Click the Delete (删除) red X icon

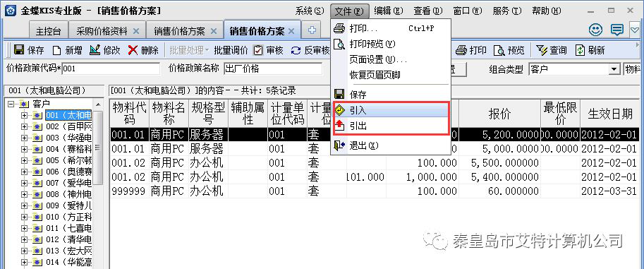(x=133, y=50)
